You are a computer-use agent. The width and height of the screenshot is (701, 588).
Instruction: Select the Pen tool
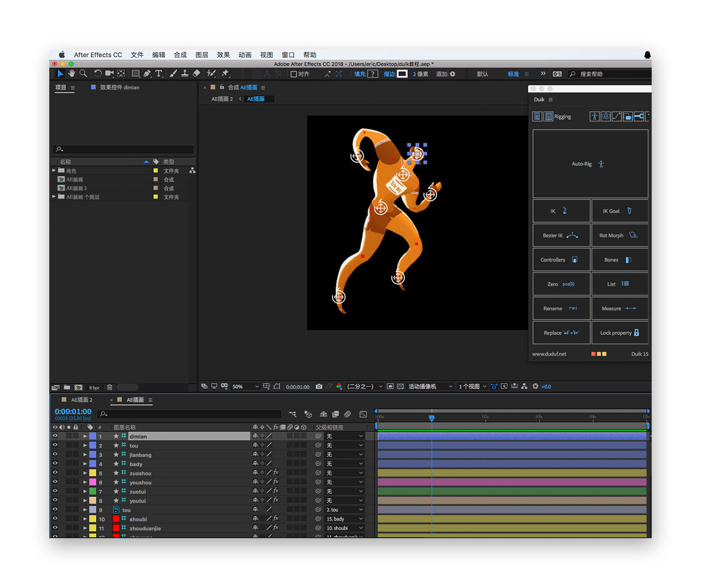pos(147,73)
